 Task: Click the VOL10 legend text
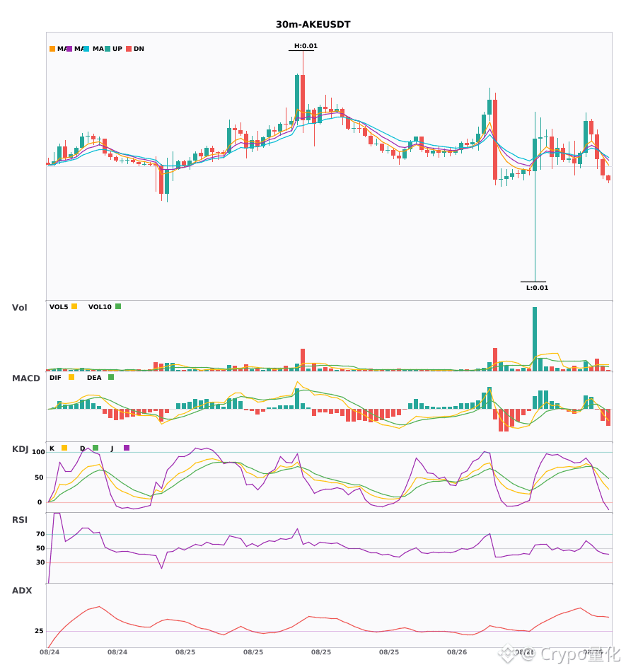pyautogui.click(x=100, y=307)
